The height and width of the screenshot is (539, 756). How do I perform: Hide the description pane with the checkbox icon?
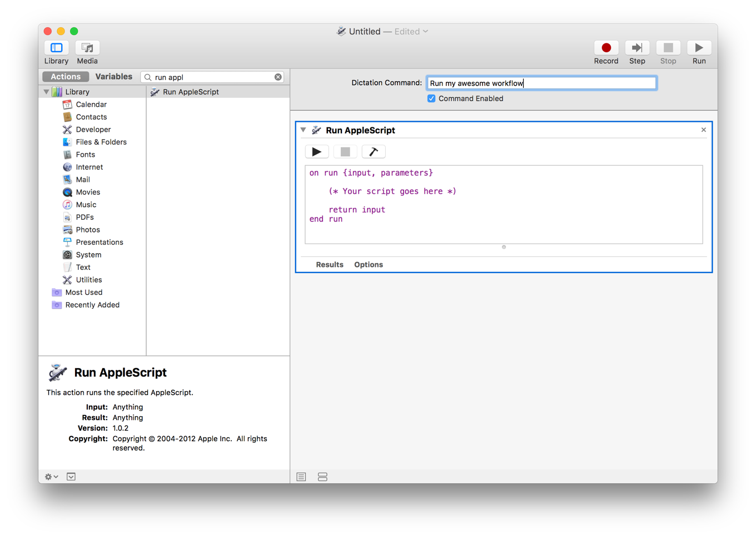(x=71, y=477)
